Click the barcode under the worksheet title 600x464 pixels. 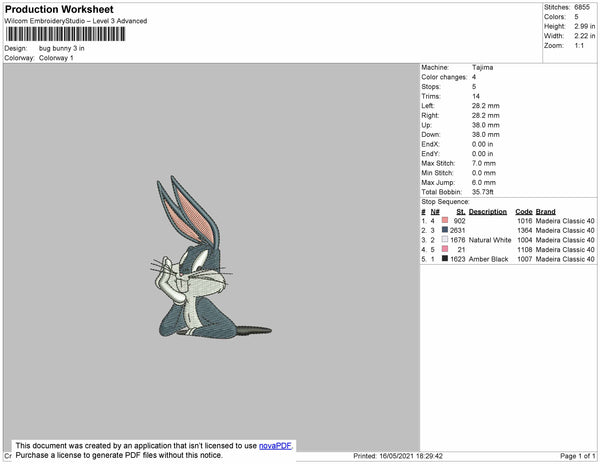(65, 34)
